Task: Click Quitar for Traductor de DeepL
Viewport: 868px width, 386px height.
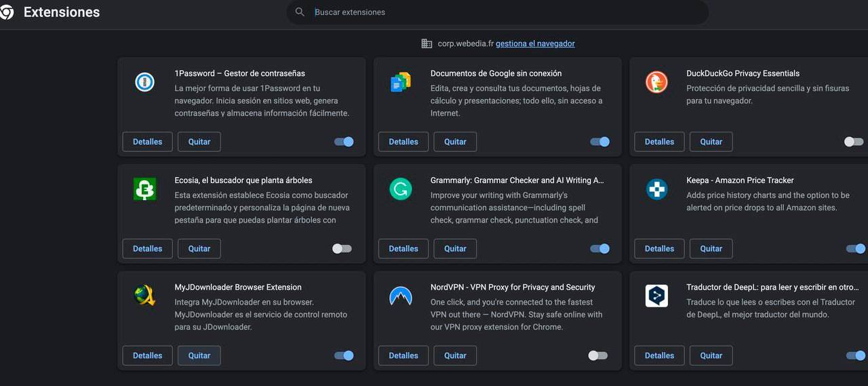Action: pyautogui.click(x=711, y=355)
